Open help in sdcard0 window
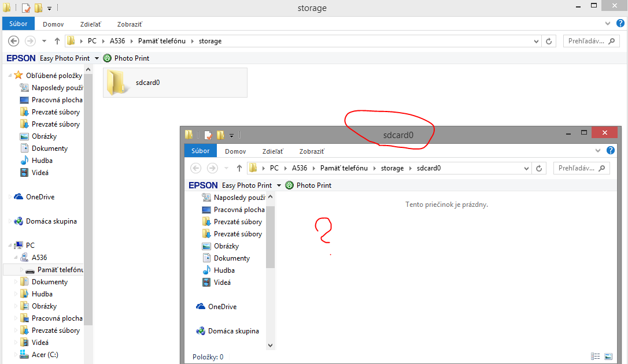The width and height of the screenshot is (628, 364). point(611,150)
